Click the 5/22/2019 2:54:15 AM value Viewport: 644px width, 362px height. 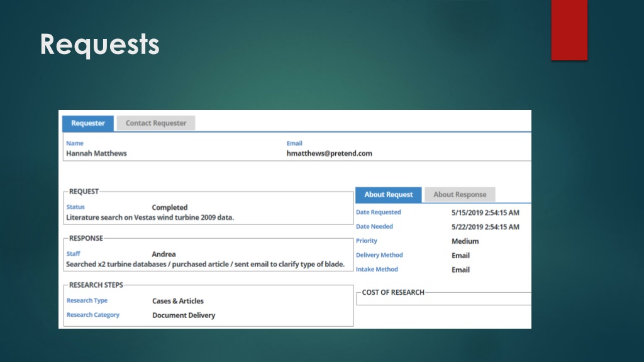click(x=485, y=227)
